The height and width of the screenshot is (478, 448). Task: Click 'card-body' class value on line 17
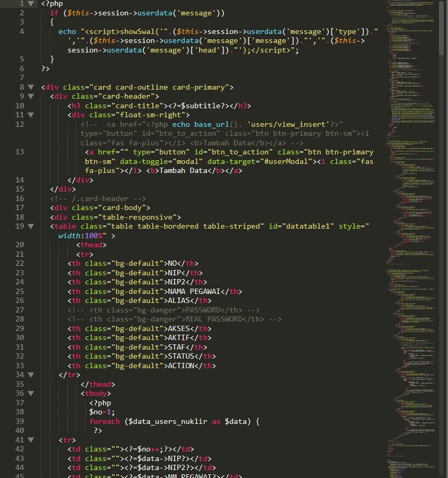122,208
